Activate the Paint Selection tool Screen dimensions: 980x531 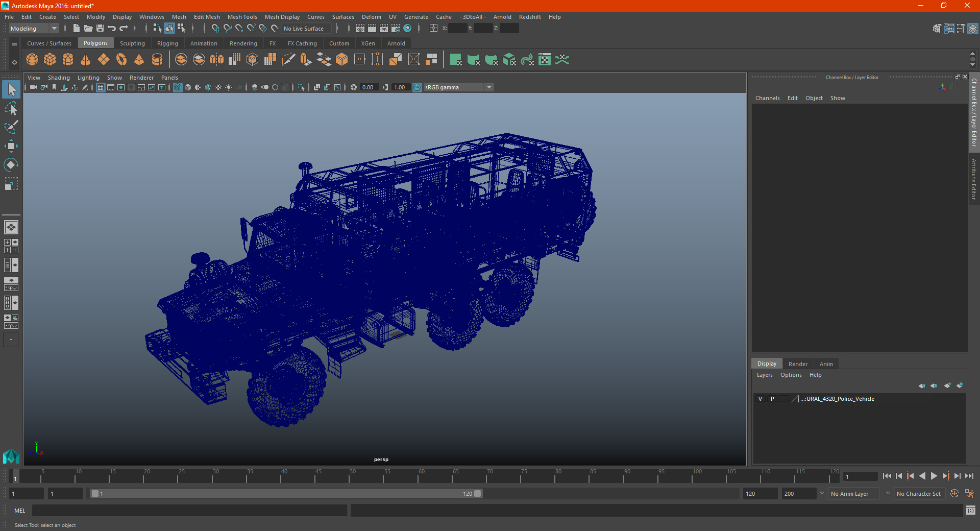11,127
